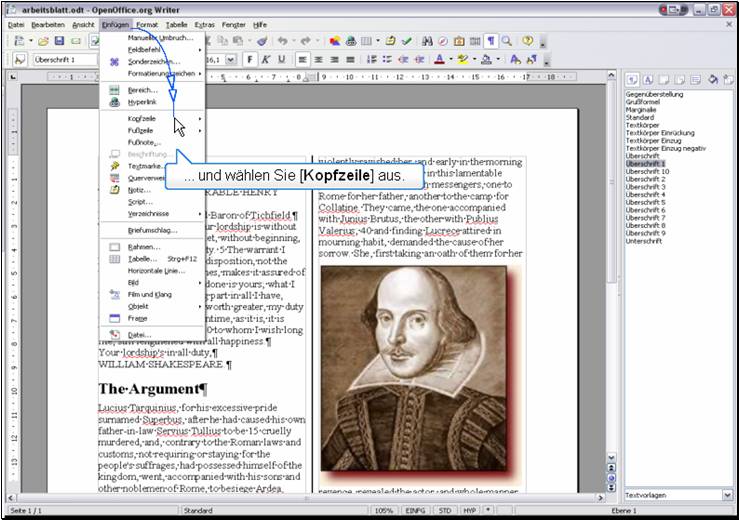Click the Zoom magnifier toolbar icon
This screenshot has height=520, width=739.
click(507, 41)
